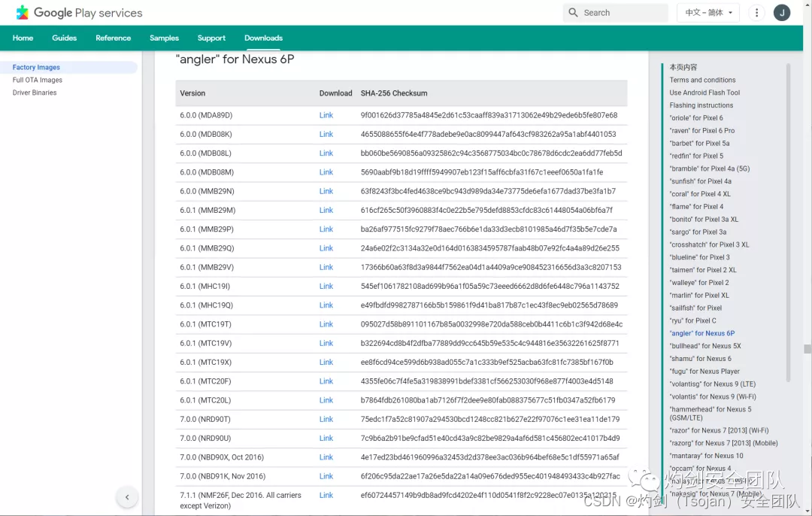Image resolution: width=812 pixels, height=516 pixels.
Task: Jump to "ryu" for Pixel C
Action: pyautogui.click(x=692, y=320)
